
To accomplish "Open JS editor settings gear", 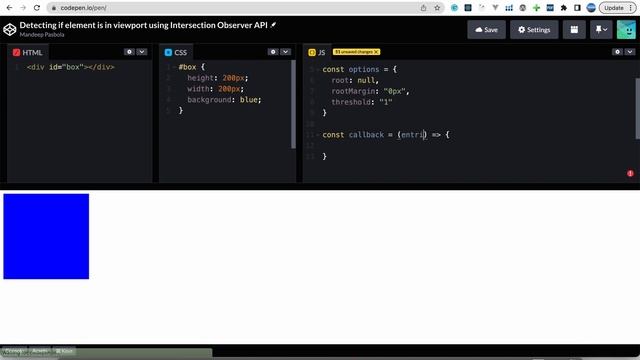I will tap(617, 52).
